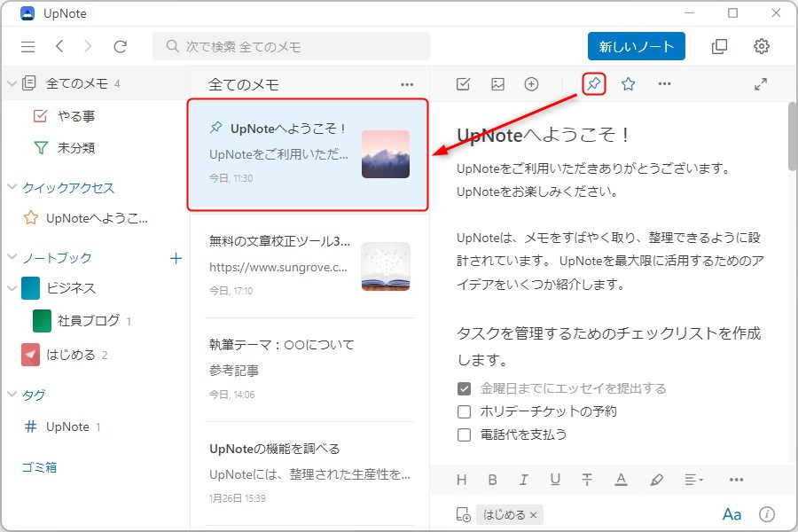Collapse タグ section chevron

(x=12, y=394)
